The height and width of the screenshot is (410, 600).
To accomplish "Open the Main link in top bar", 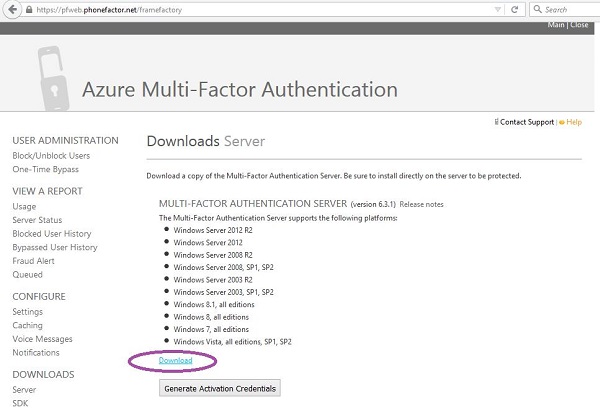I will coord(557,25).
